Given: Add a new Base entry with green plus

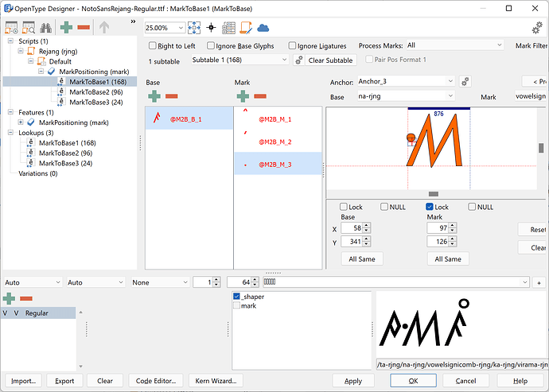Looking at the screenshot, I should [154, 96].
